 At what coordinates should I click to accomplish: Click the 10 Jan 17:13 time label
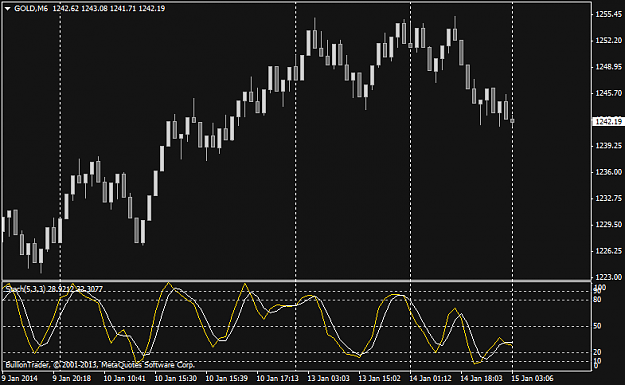[x=277, y=378]
